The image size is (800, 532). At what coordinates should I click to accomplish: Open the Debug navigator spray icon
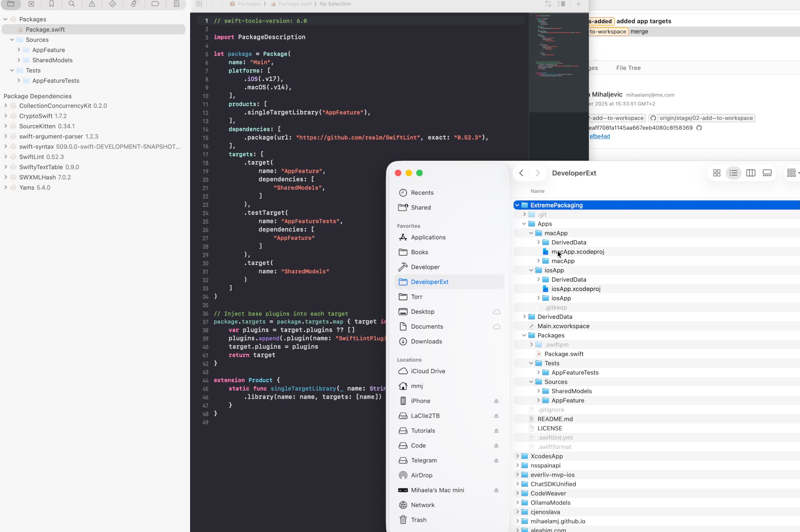(x=134, y=4)
